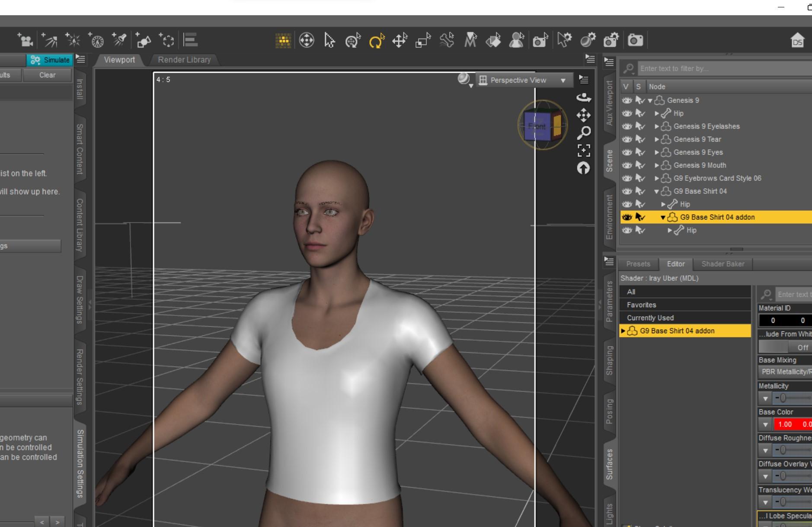Screen dimensions: 812x527
Task: Collapse the Genesis 9 tree node
Action: pyautogui.click(x=650, y=100)
